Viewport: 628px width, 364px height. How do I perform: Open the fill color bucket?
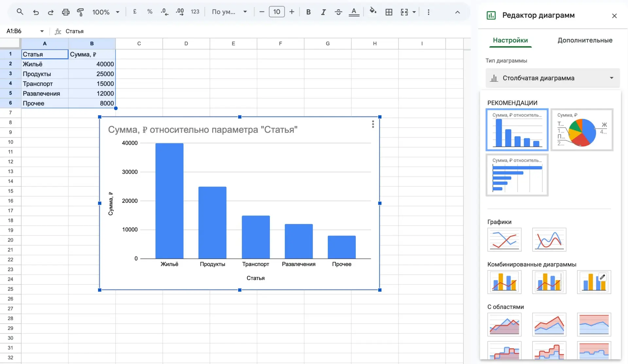[373, 11]
